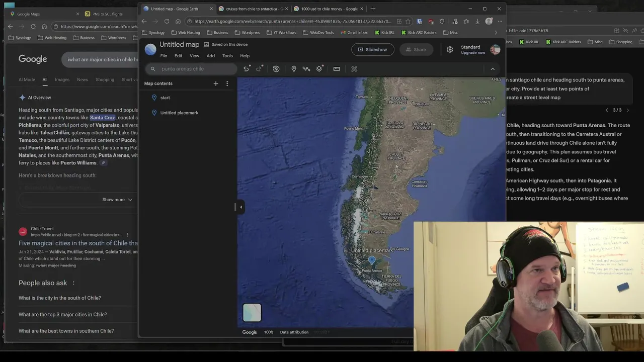Select the measure distance ruler tool
Image resolution: width=644 pixels, height=362 pixels.
(x=337, y=69)
